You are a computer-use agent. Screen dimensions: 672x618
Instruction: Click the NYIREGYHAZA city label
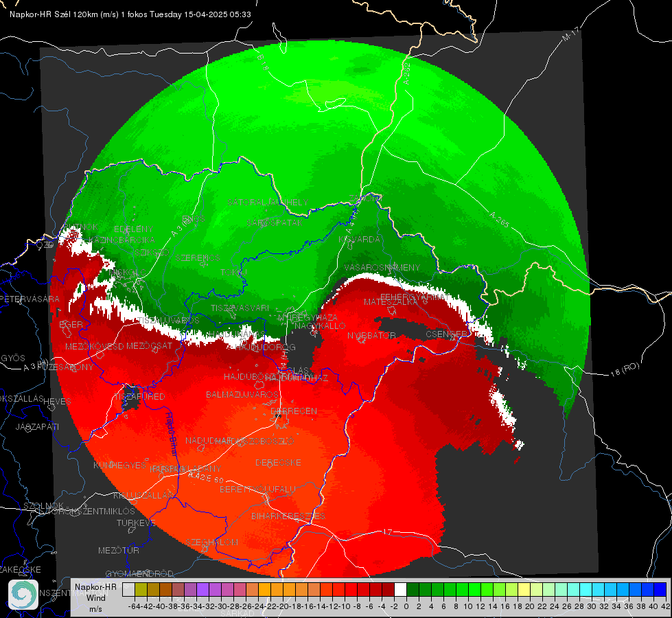coord(308,318)
